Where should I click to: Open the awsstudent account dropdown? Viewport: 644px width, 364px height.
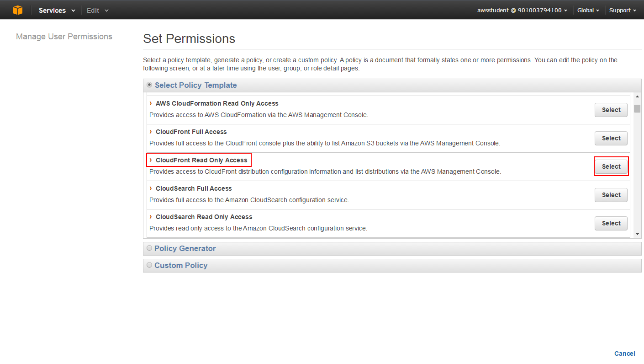coord(522,10)
